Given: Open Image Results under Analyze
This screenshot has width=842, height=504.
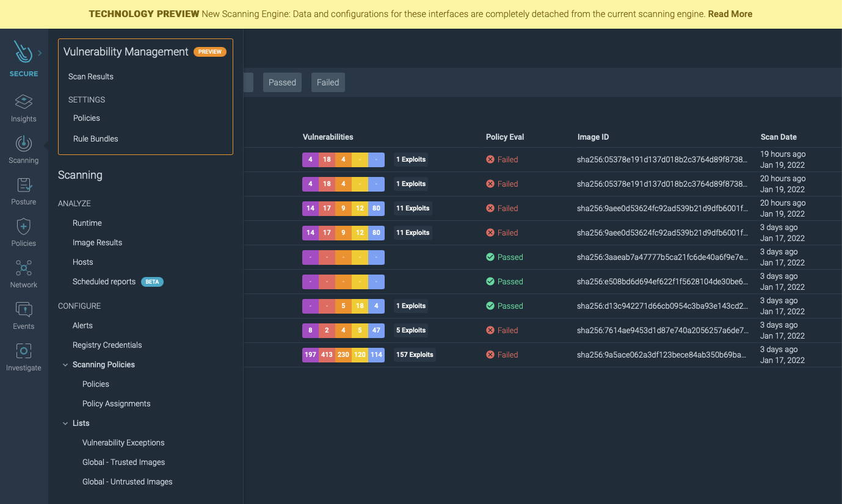Looking at the screenshot, I should click(98, 242).
